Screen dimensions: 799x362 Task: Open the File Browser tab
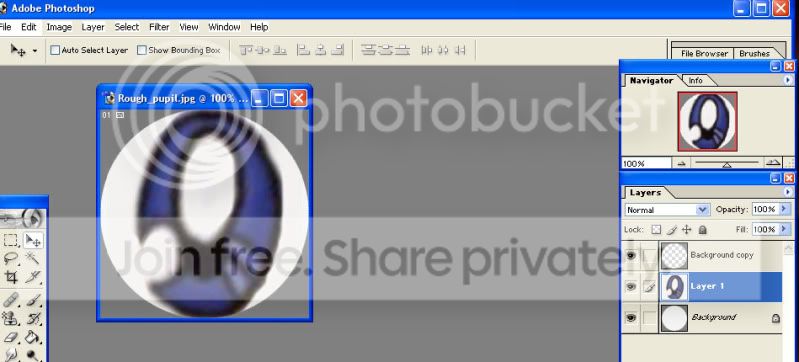[704, 53]
